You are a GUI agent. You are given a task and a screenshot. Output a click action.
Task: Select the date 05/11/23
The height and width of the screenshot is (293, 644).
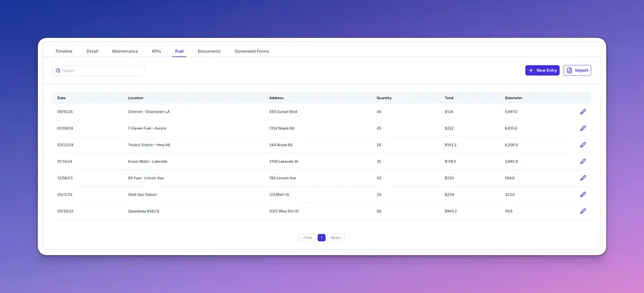[x=64, y=194]
